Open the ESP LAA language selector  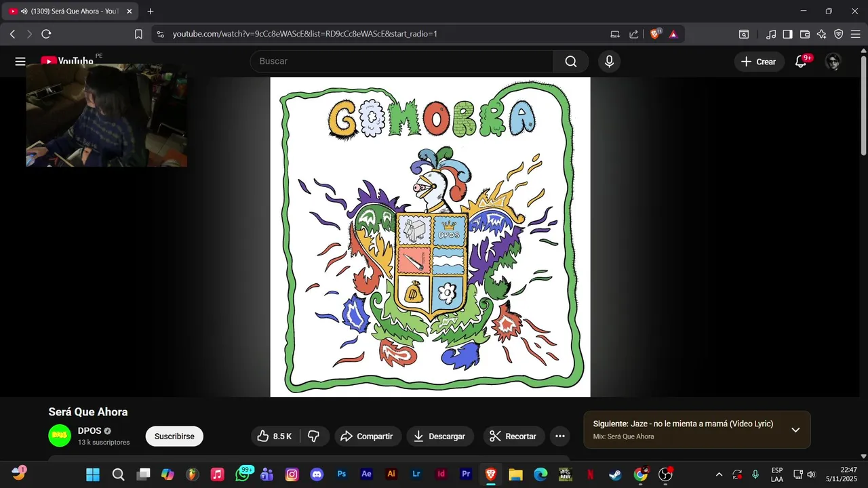[777, 474]
